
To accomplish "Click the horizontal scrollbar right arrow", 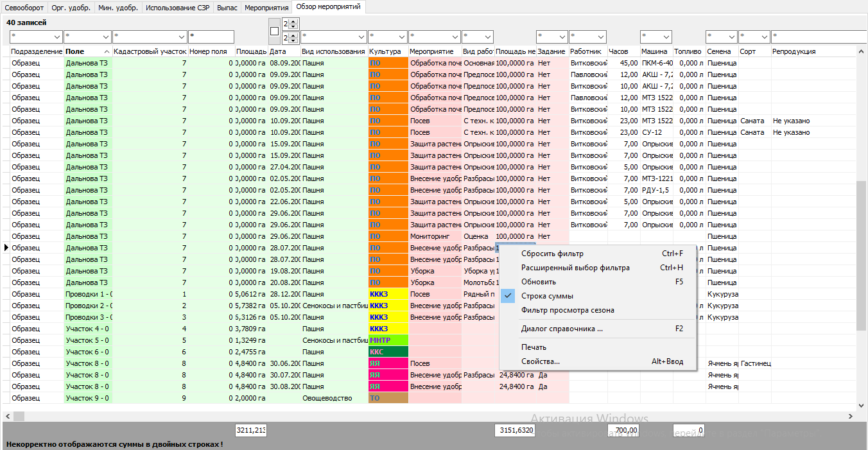I will point(850,417).
